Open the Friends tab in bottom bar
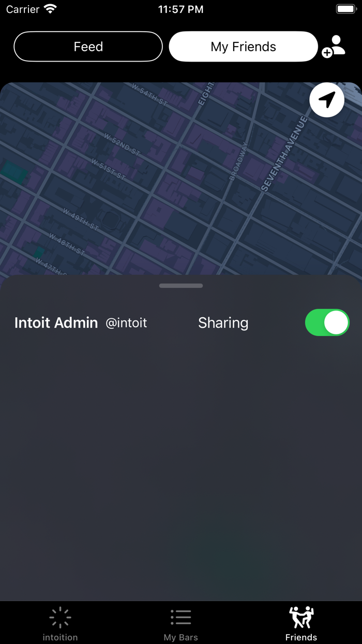 click(301, 624)
